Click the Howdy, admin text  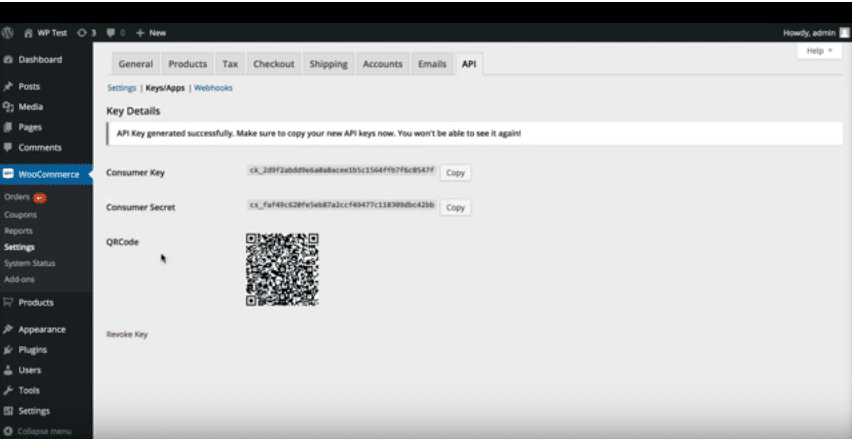coord(809,33)
